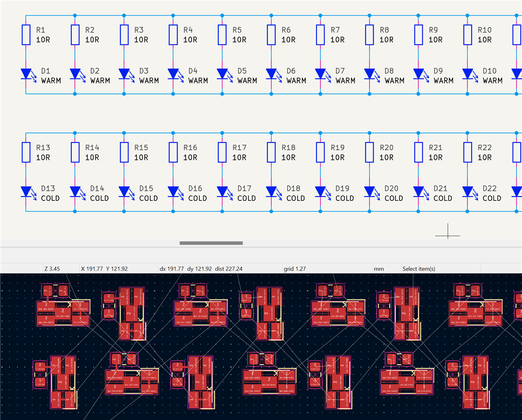The image size is (522, 420).
Task: Select the D3 warm LED symbol
Action: click(126, 75)
